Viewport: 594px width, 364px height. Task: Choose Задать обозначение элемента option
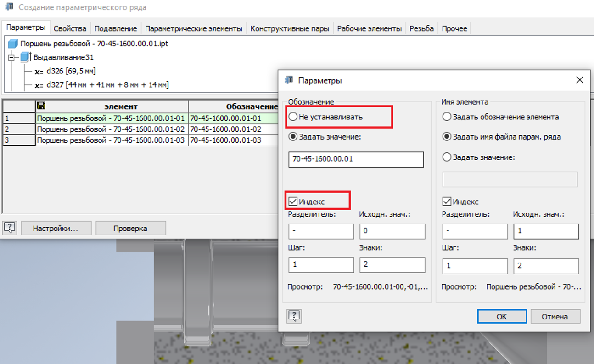(447, 117)
